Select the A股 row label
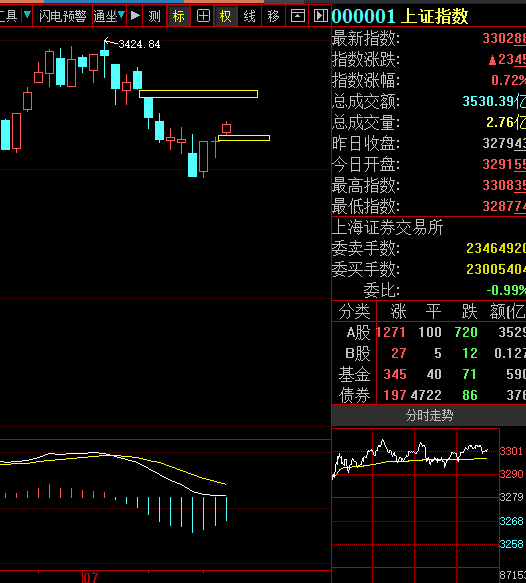Viewport: 526px width, 583px height. point(358,332)
